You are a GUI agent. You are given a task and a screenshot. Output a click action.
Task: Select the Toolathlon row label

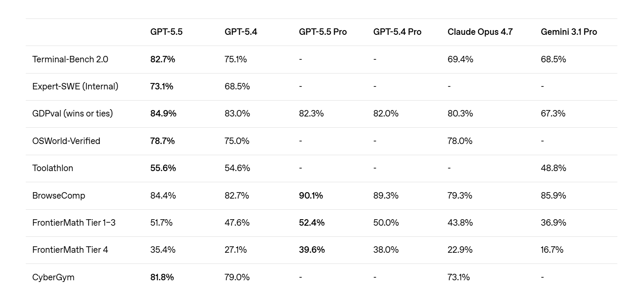pyautogui.click(x=52, y=168)
